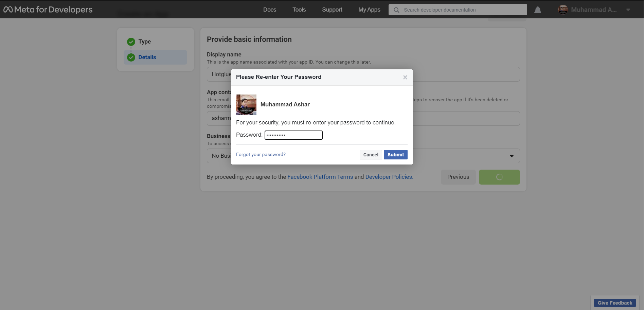The image size is (644, 310).
Task: Click the Please Re-enter Your Password title
Action: pos(279,77)
